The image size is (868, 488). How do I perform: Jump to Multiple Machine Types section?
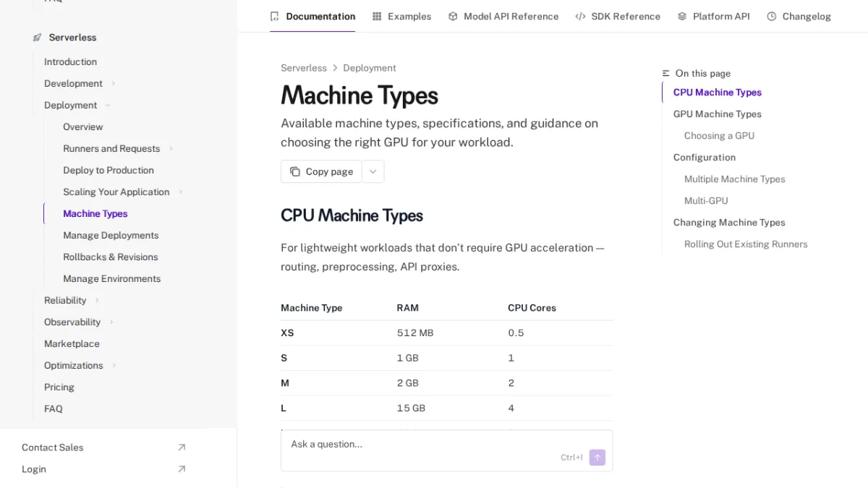click(735, 179)
